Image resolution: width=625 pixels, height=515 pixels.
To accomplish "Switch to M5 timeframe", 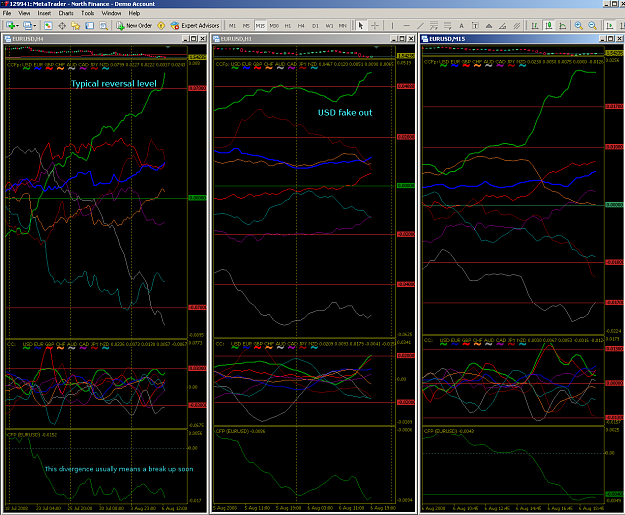I will (246, 26).
